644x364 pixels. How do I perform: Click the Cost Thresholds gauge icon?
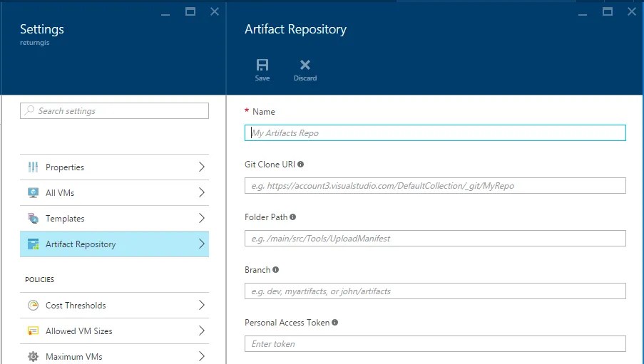pyautogui.click(x=33, y=306)
